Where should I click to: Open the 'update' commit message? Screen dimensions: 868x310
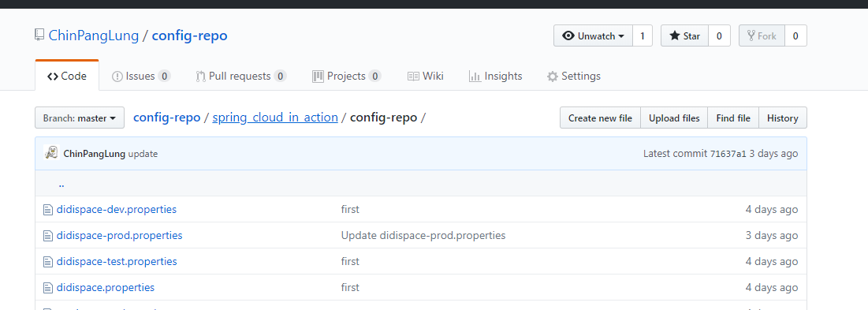pyautogui.click(x=143, y=154)
